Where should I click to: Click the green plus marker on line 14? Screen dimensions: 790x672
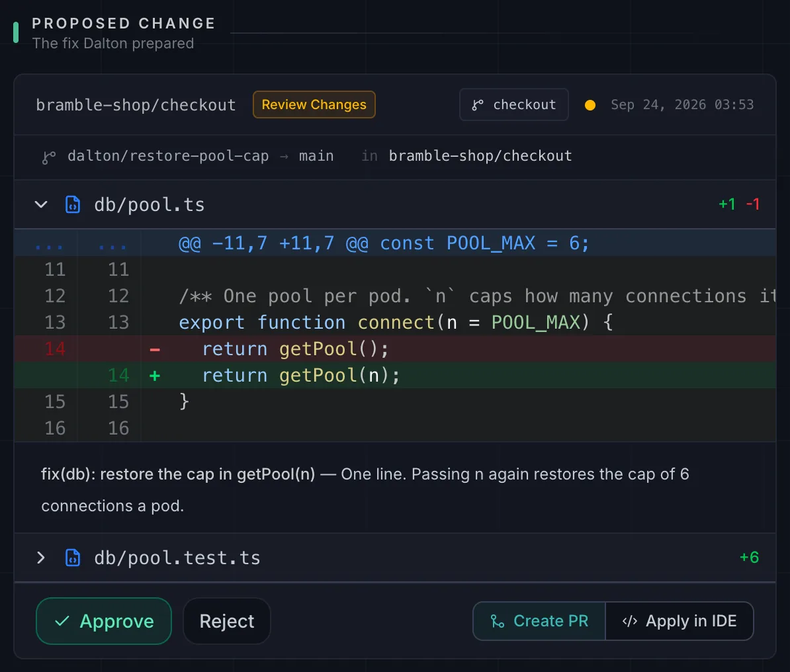pos(155,376)
